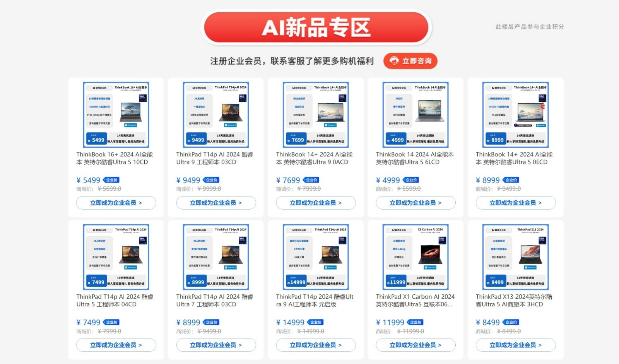Viewport: 619px width, 364px height.
Task: Open ThinkPad T14p AI Ultra 9 工程师本 title
Action: click(215, 158)
